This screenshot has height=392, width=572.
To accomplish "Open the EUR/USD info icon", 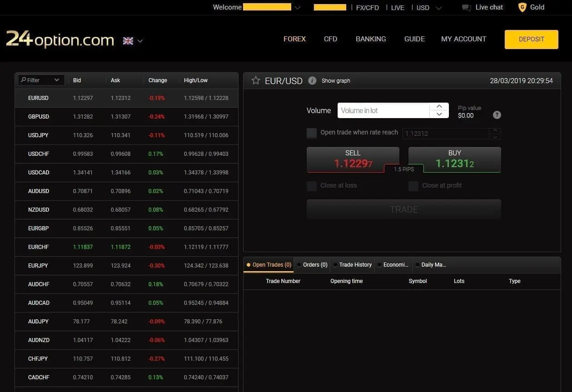I will [x=312, y=80].
